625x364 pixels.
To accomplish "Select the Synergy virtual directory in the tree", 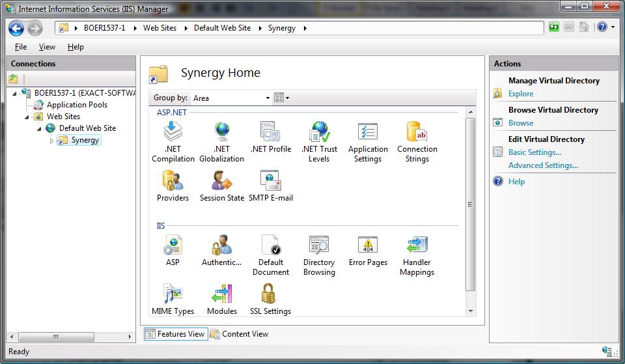I will 85,141.
